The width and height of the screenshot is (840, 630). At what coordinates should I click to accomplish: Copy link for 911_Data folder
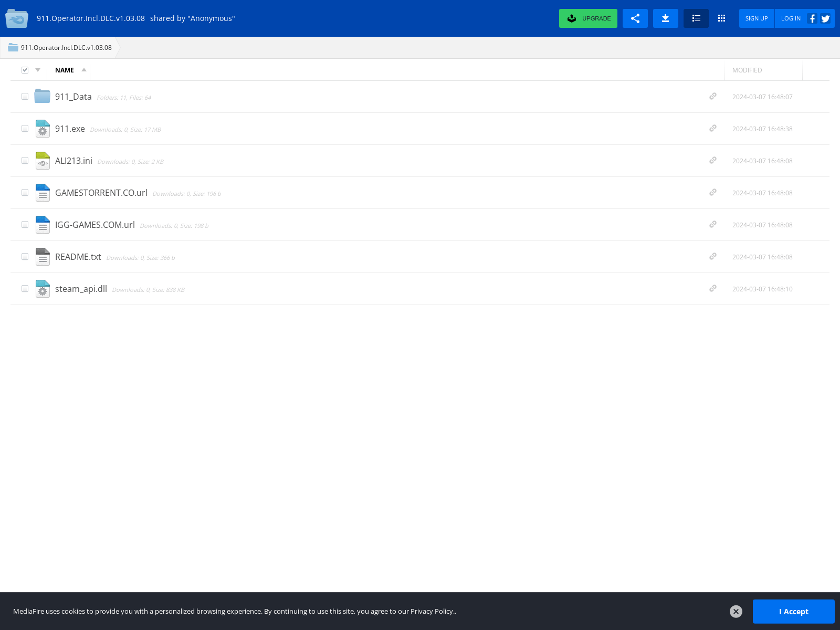pyautogui.click(x=713, y=96)
